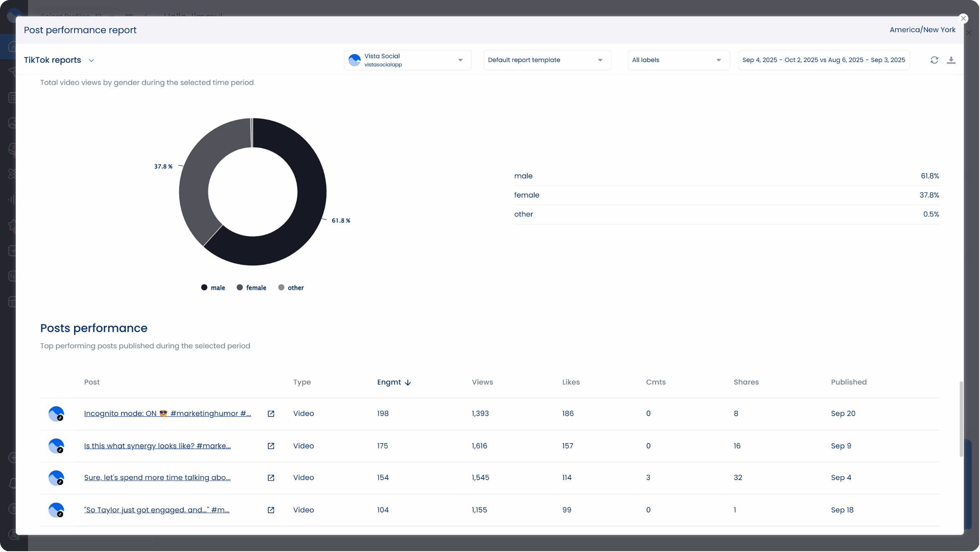
Task: Open external link for synergy post
Action: click(271, 446)
